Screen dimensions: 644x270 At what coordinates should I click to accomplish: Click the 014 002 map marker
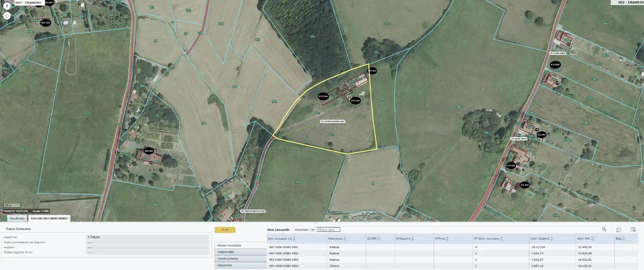(x=511, y=165)
